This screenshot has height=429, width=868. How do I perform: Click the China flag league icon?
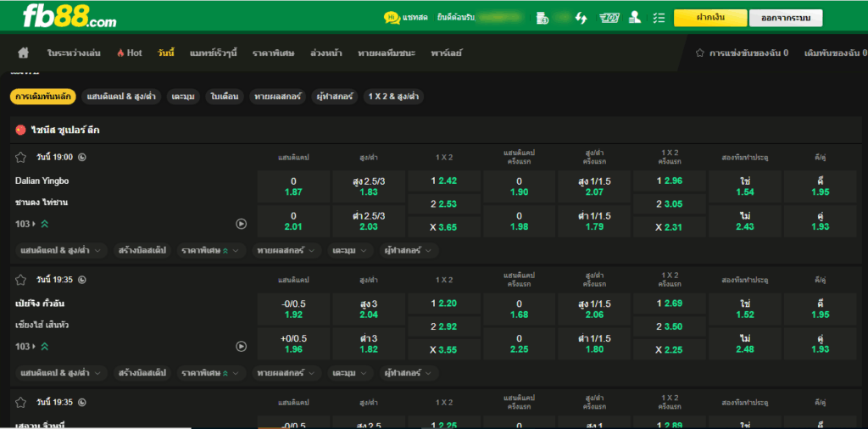21,130
